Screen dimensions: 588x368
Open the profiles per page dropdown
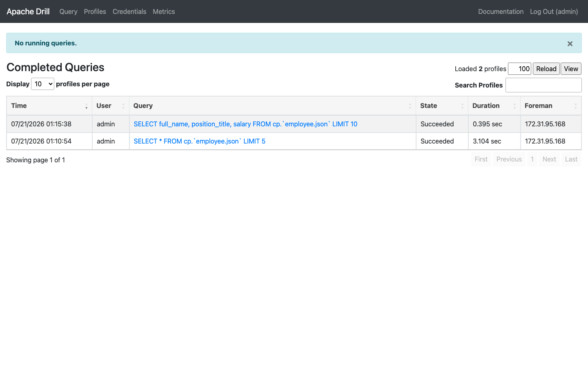43,84
